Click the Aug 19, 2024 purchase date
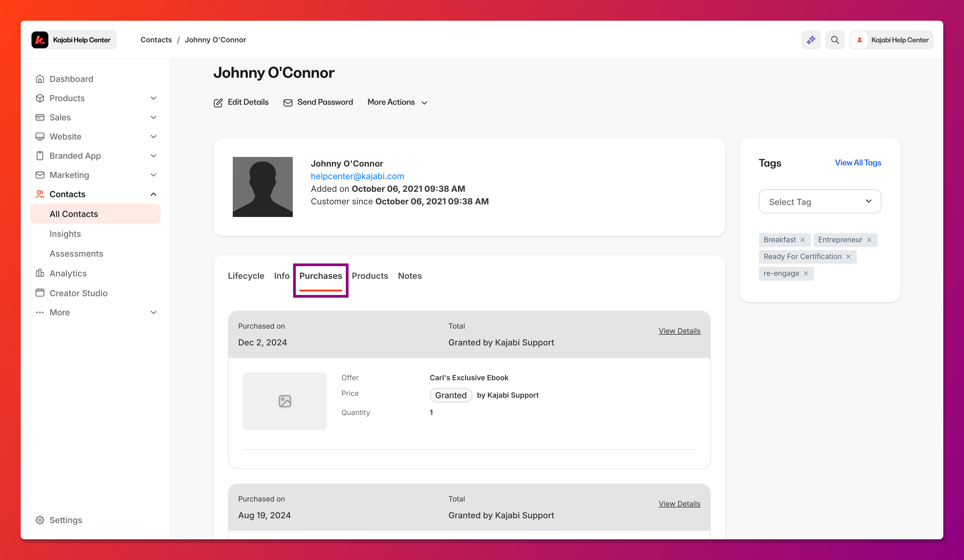Screen dimensions: 964x560 pyautogui.click(x=264, y=515)
